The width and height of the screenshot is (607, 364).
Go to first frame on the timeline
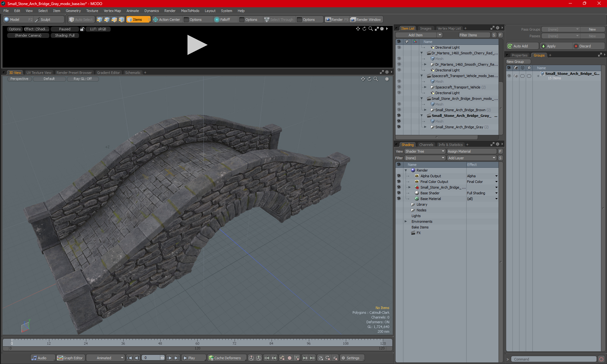pos(129,358)
